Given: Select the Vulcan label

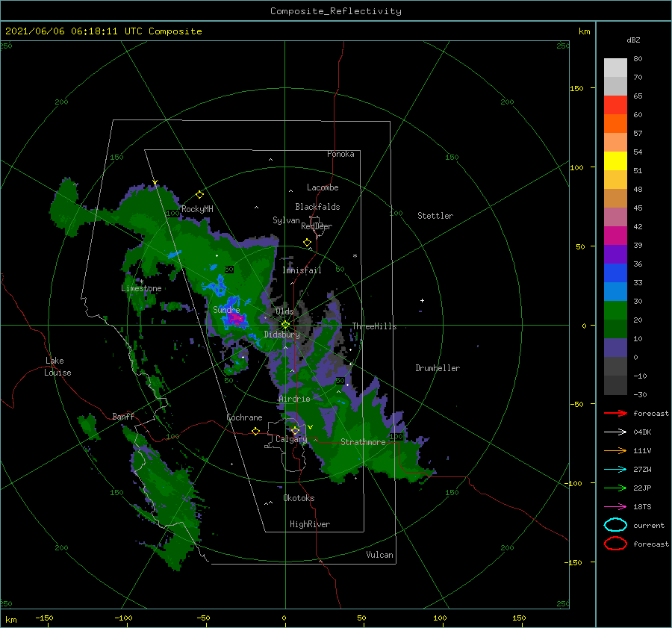Looking at the screenshot, I should [380, 555].
